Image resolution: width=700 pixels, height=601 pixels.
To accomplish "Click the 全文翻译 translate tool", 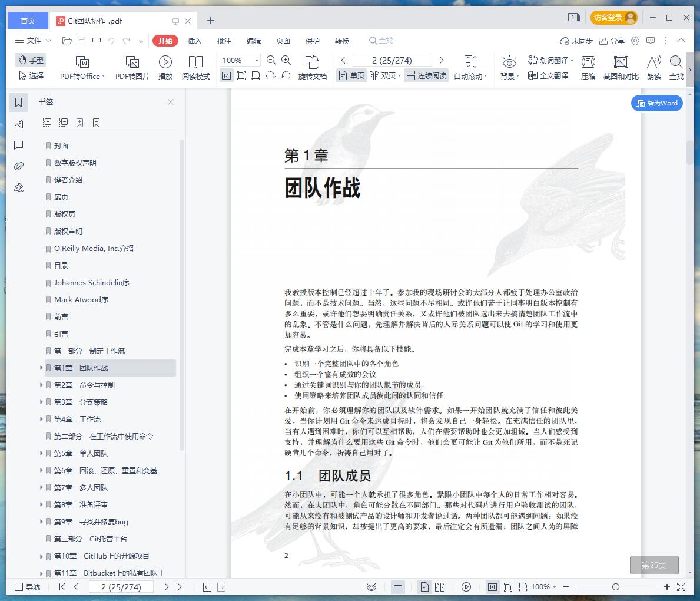I will [x=548, y=75].
